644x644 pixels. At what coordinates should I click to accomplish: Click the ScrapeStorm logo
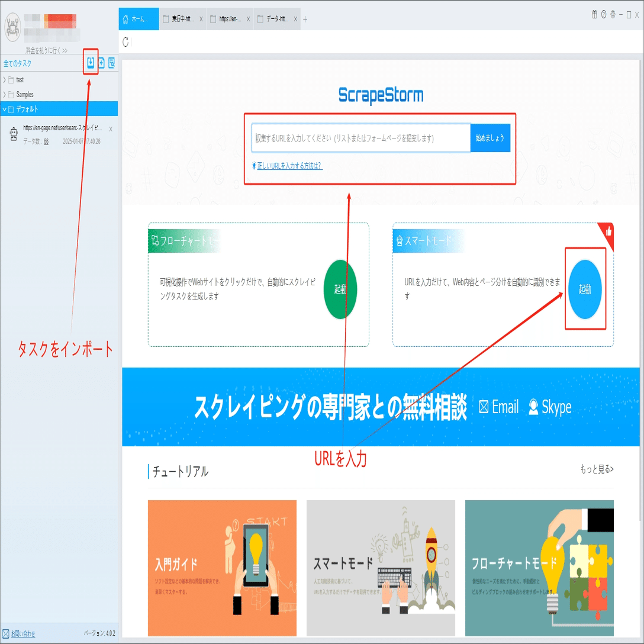[x=381, y=95]
